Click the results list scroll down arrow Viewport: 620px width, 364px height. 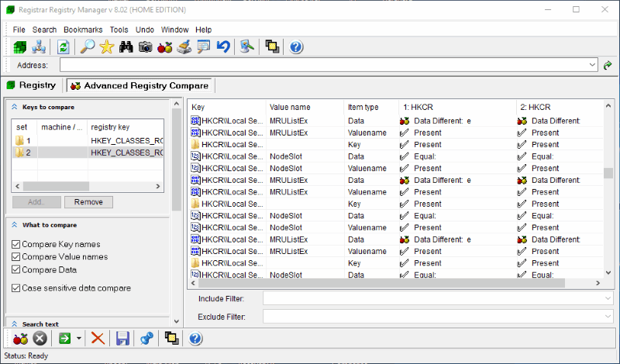click(608, 273)
